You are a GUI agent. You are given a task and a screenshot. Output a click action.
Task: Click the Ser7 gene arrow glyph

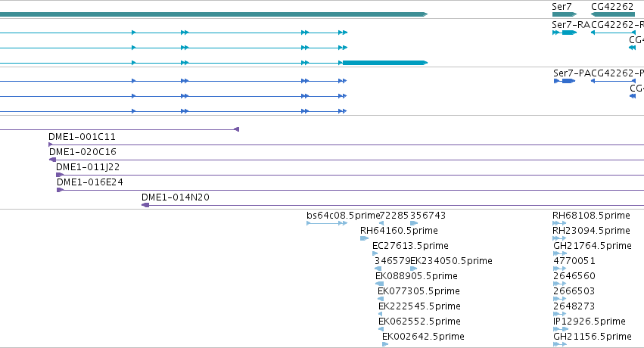click(x=565, y=14)
